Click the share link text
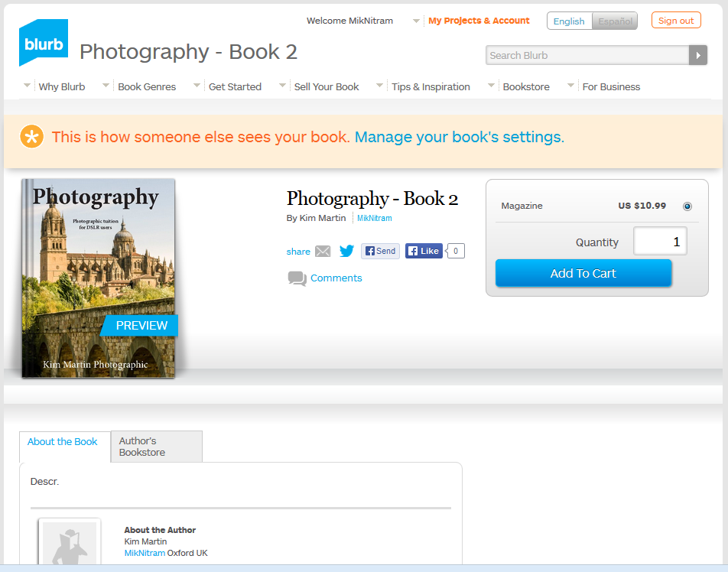 tap(298, 252)
